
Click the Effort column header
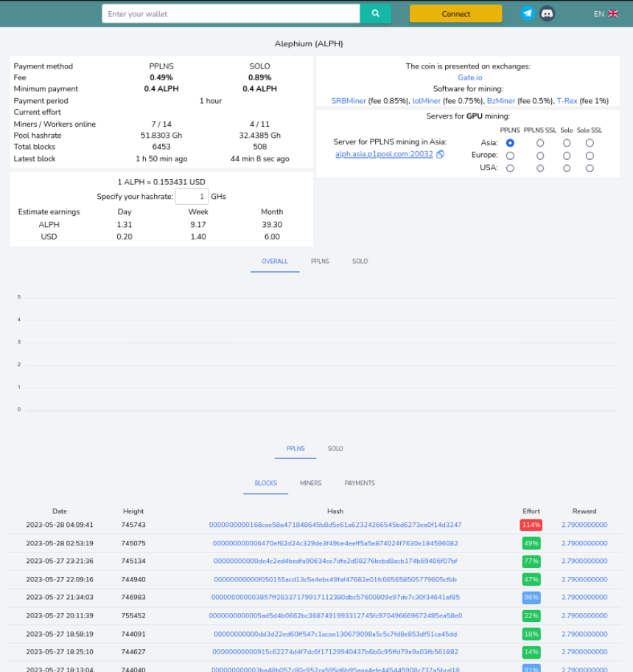(x=531, y=511)
